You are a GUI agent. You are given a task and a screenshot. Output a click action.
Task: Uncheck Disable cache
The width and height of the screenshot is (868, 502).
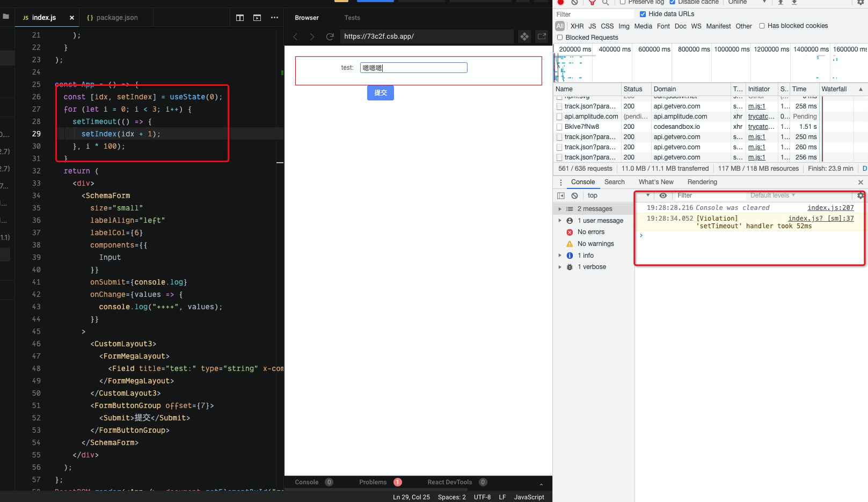tap(672, 2)
